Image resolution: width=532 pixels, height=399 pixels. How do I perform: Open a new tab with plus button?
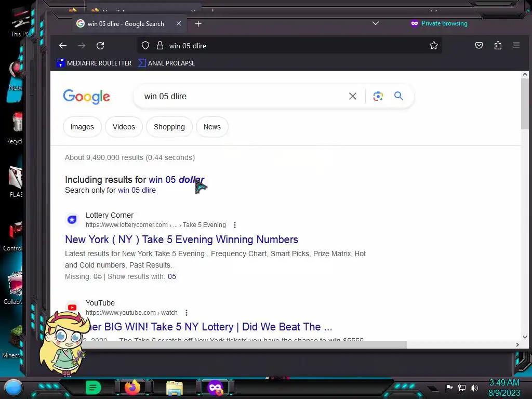(198, 24)
